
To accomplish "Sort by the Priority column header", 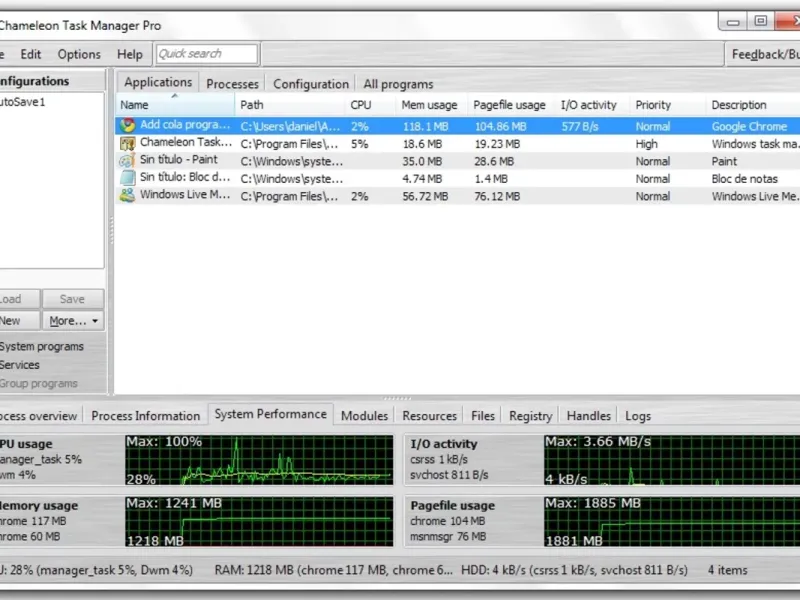I will pos(667,105).
